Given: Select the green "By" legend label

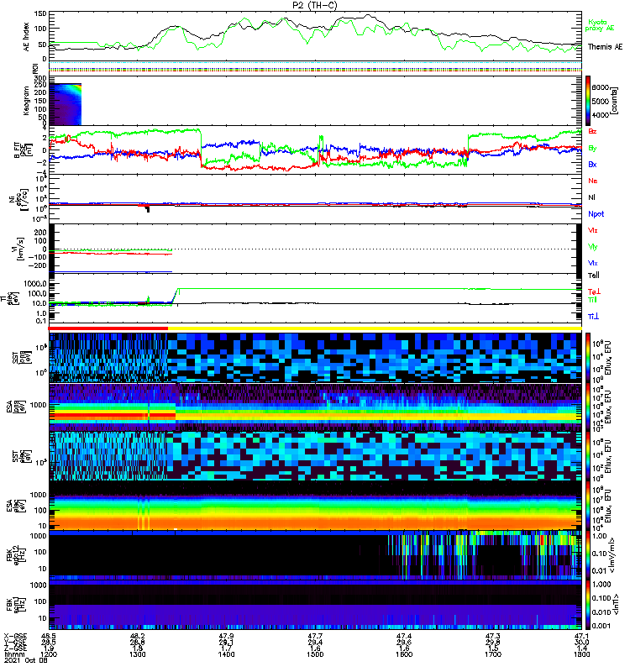Looking at the screenshot, I should (x=592, y=149).
